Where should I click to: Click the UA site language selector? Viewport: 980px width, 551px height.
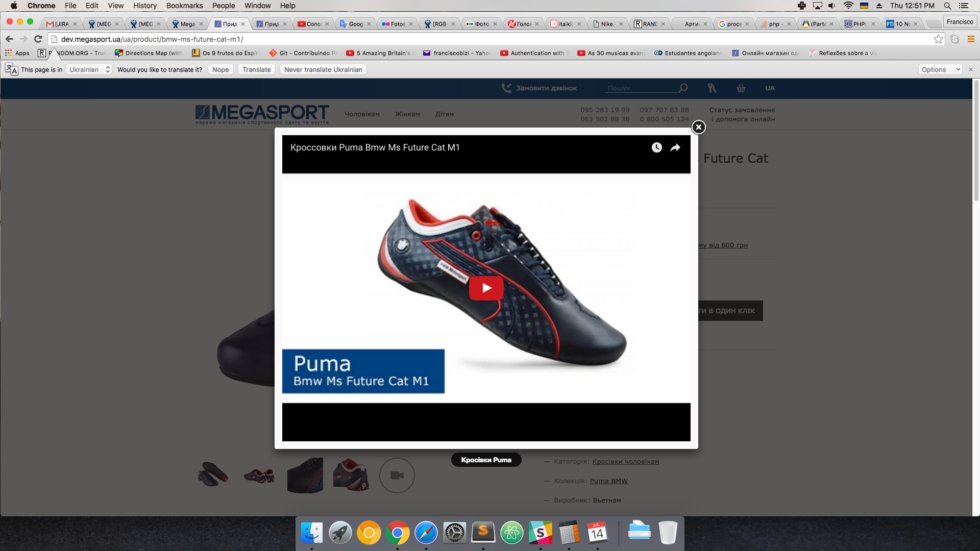click(x=770, y=88)
